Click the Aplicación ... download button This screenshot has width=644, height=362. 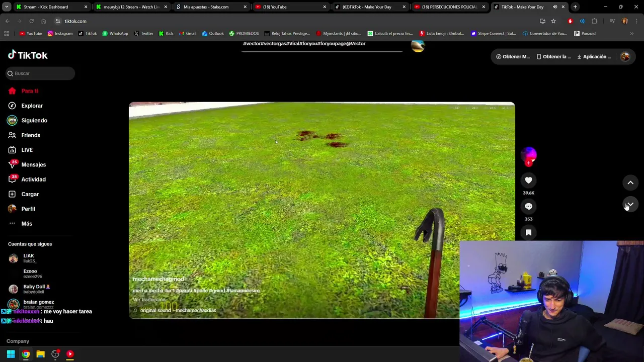point(594,57)
